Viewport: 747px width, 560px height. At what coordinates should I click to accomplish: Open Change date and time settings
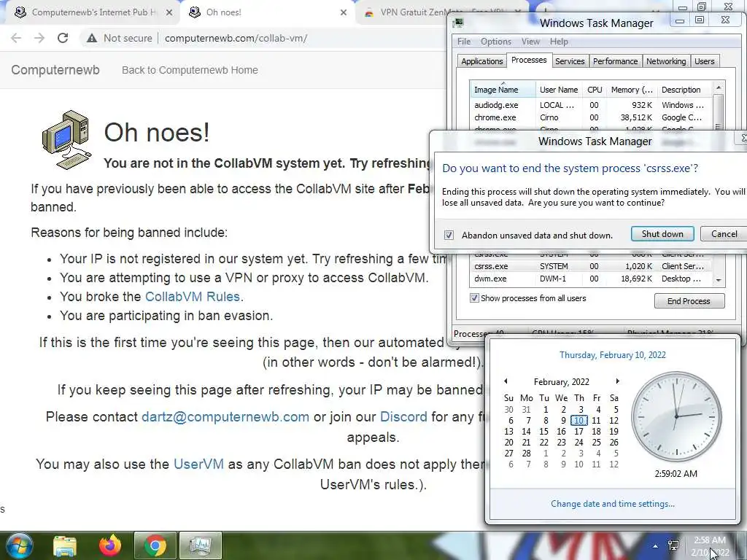click(612, 504)
